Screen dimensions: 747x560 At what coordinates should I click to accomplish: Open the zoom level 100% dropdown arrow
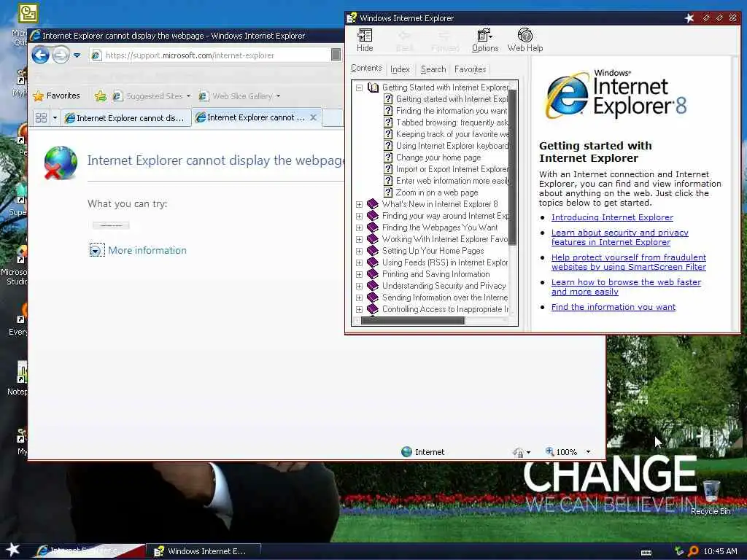[x=589, y=452]
